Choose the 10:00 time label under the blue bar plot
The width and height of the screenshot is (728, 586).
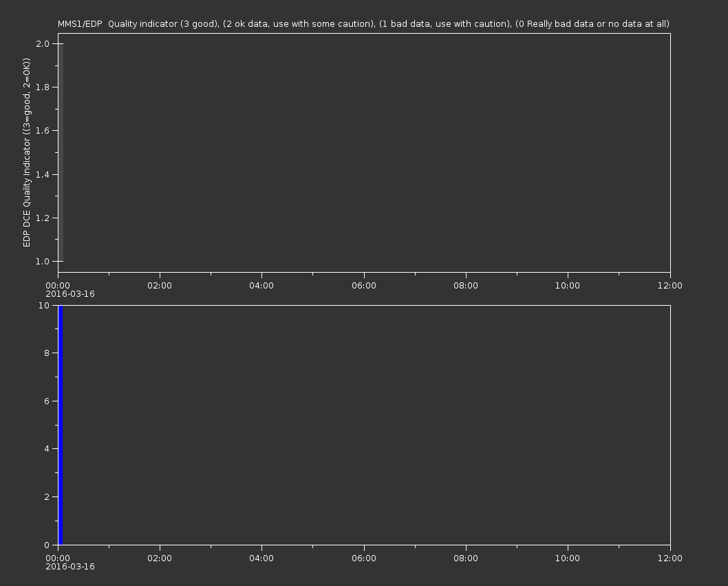(568, 558)
